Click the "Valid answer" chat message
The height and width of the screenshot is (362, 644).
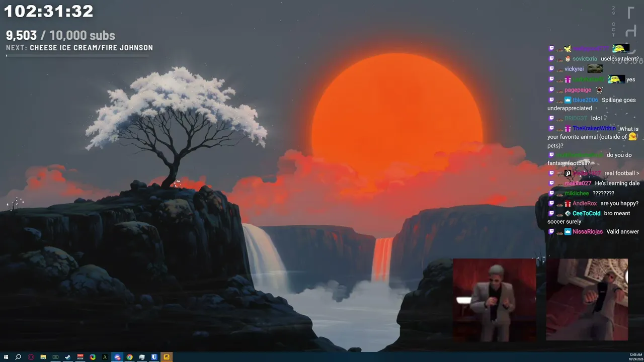(622, 232)
